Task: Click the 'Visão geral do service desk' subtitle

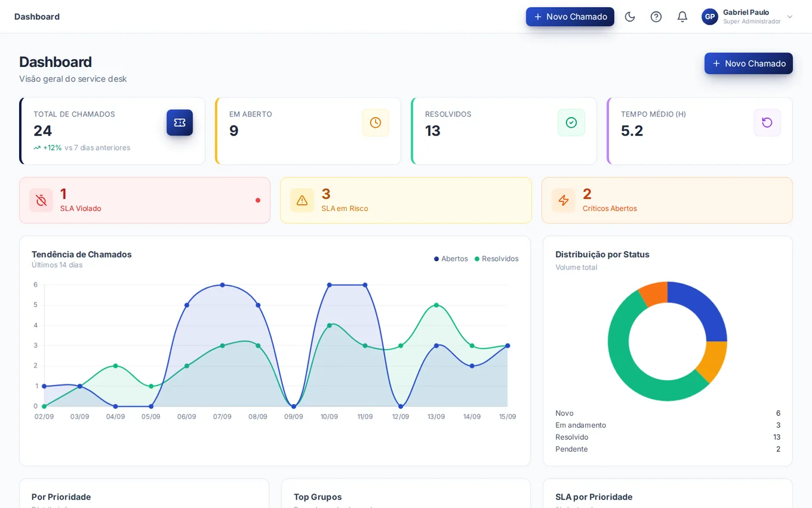Action: tap(73, 79)
